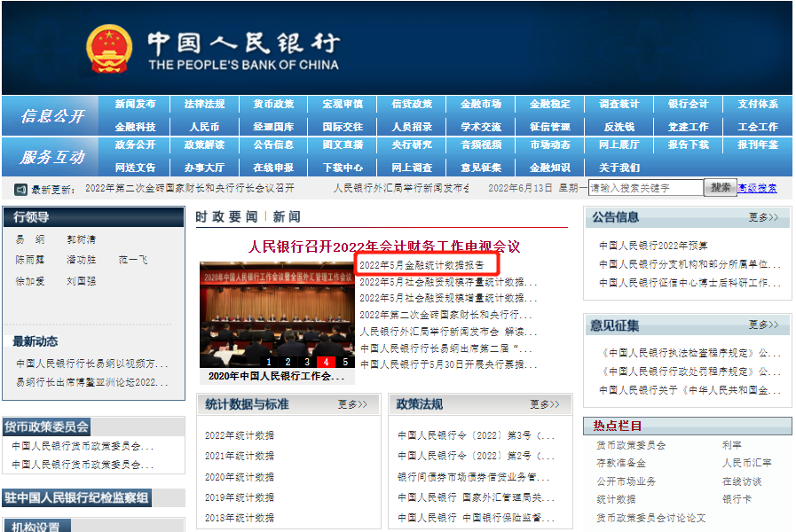Screen dimensions: 796x532
Task: Open 下载中心 navigation item
Action: 343,168
